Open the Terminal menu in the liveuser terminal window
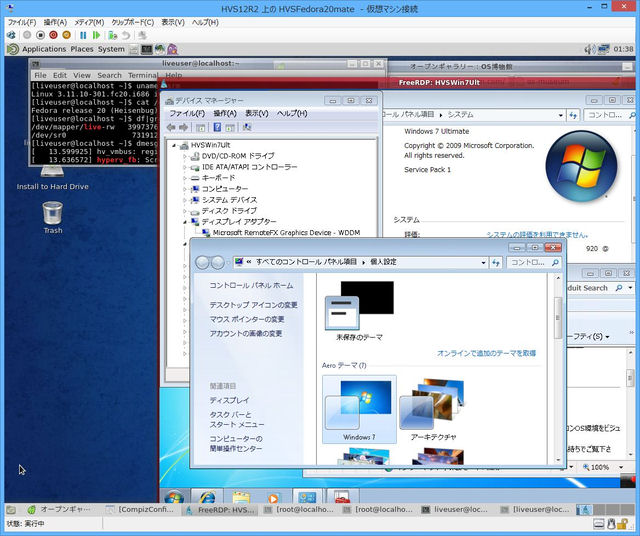 (x=143, y=76)
